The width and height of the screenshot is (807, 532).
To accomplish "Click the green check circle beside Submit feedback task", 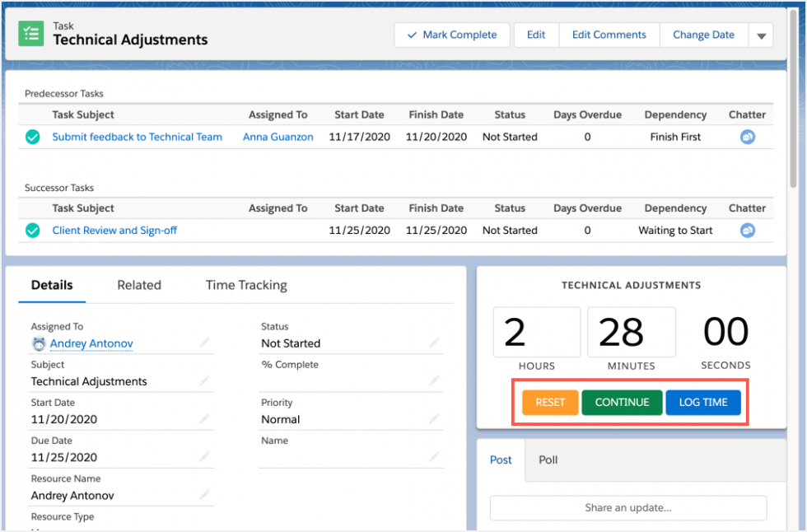I will 32,137.
